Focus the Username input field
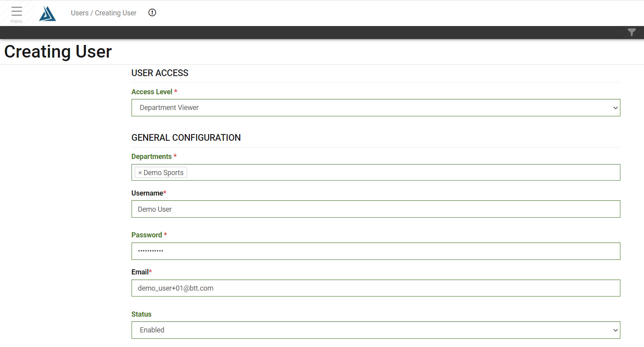 pos(376,209)
